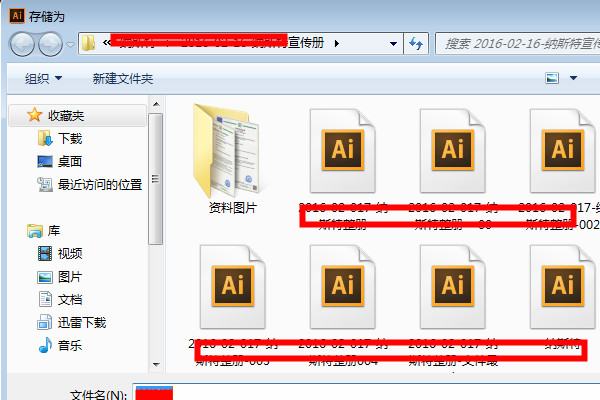Select the Ai file ending in -003
Image resolution: width=600 pixels, height=400 pixels.
(232, 305)
